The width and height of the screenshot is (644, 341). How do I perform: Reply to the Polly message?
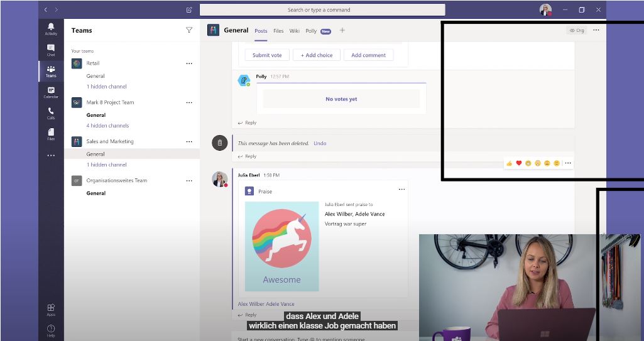248,122
